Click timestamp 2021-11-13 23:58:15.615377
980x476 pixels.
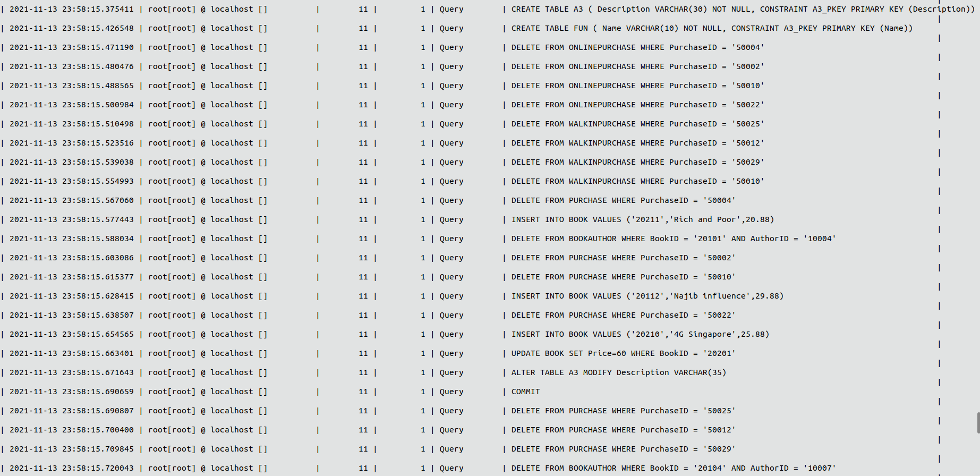tap(72, 277)
